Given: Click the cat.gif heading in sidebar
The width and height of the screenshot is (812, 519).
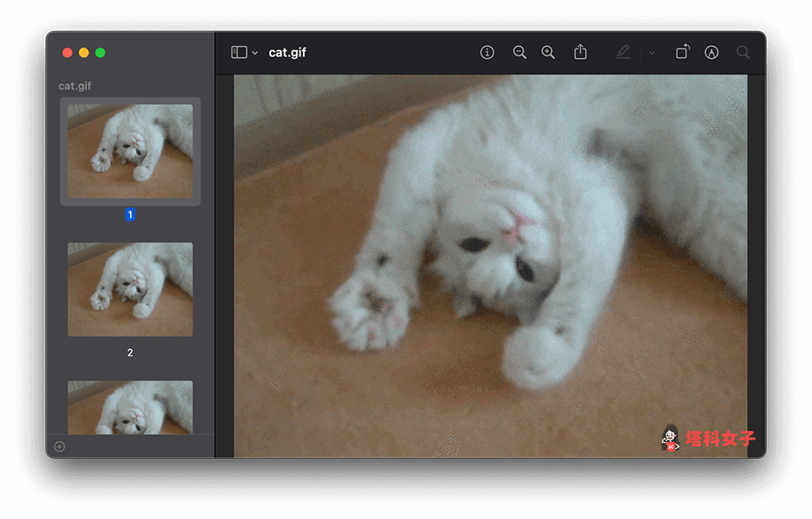Looking at the screenshot, I should [75, 86].
